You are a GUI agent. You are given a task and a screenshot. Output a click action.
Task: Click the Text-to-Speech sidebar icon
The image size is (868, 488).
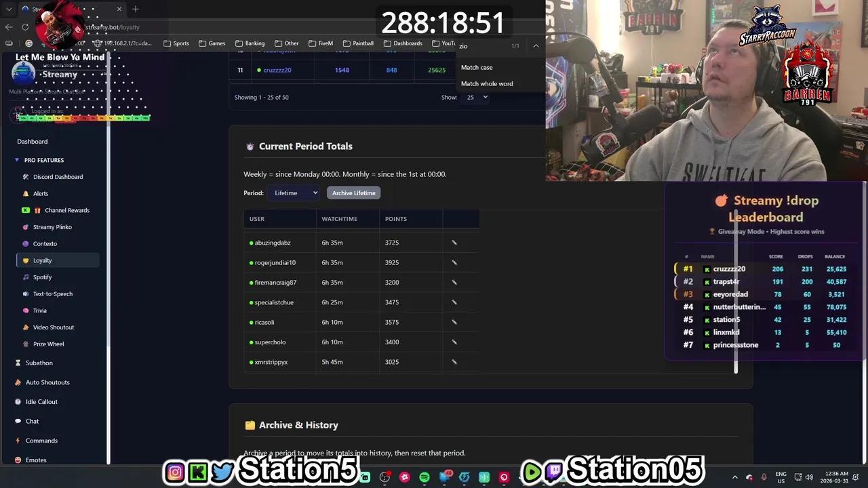26,294
